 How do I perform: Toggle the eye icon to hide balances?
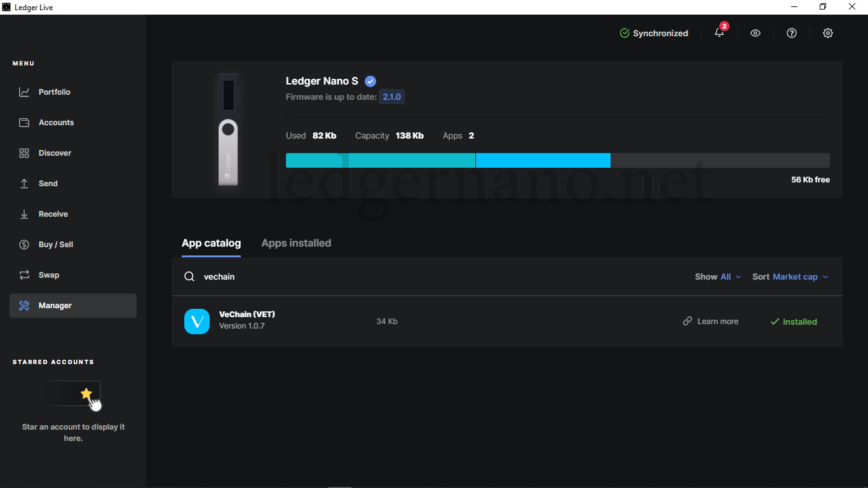pos(756,33)
